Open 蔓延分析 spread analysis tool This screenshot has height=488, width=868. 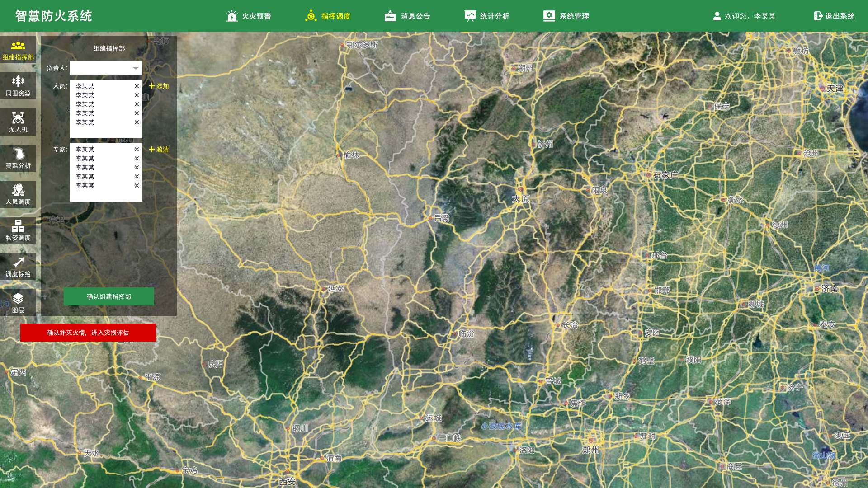[x=18, y=158]
